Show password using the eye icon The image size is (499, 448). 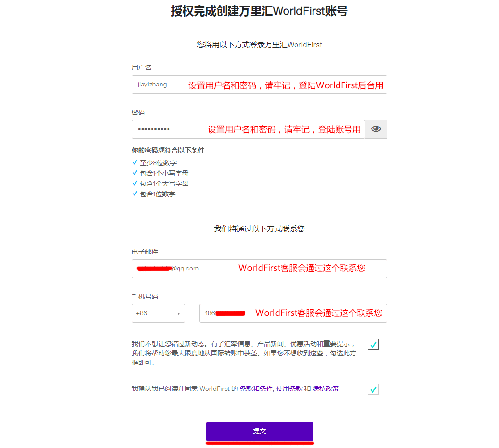click(376, 129)
